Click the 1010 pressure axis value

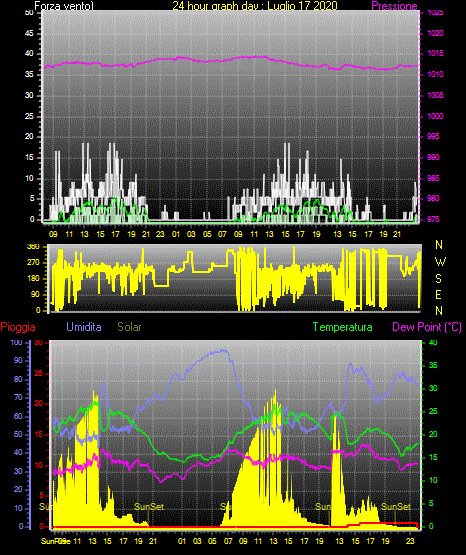click(435, 74)
